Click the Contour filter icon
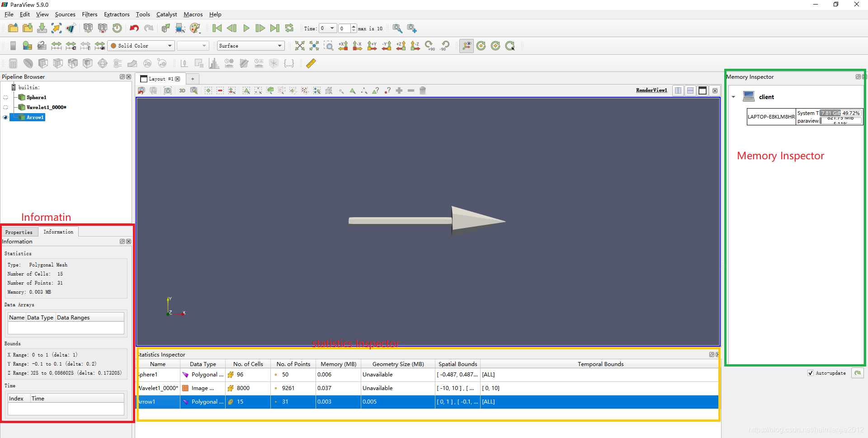This screenshot has height=438, width=868. pos(28,63)
